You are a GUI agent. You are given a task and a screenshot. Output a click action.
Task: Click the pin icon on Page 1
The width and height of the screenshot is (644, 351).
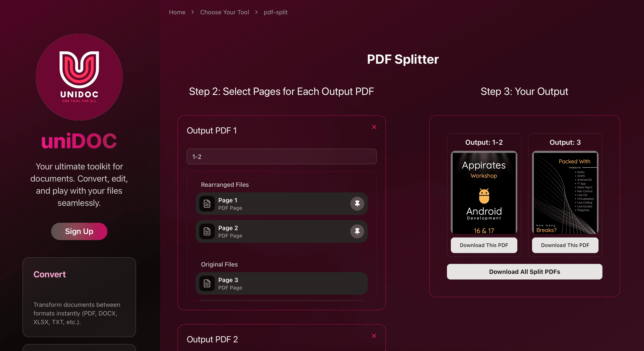(357, 204)
